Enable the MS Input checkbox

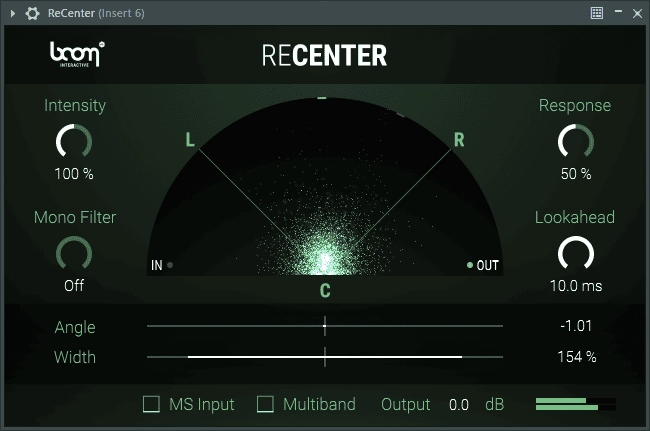pos(151,404)
